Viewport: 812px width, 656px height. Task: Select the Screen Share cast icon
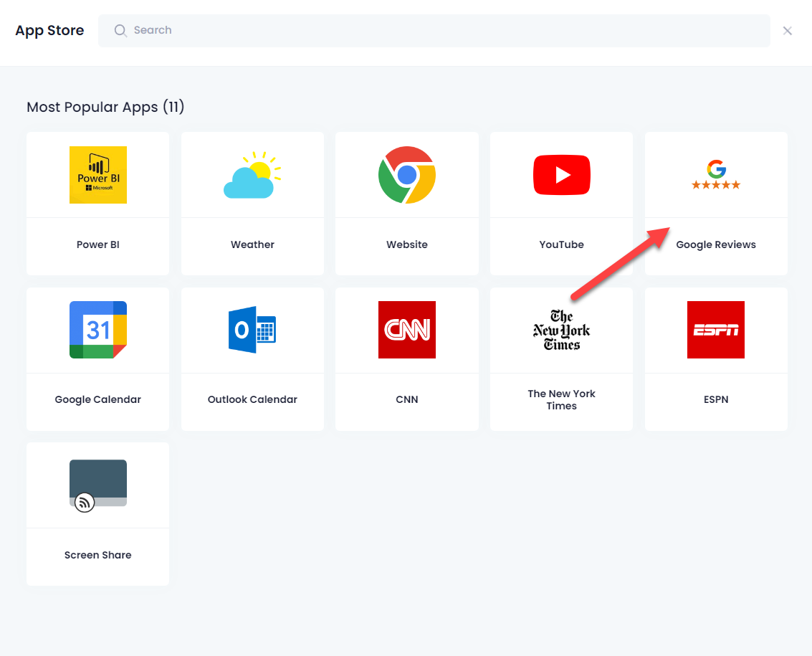(98, 485)
